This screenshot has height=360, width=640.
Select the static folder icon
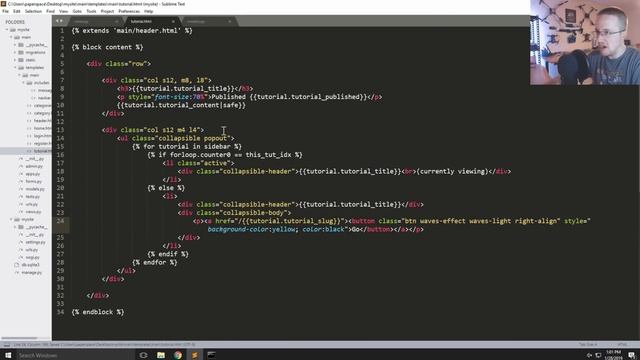(21, 60)
